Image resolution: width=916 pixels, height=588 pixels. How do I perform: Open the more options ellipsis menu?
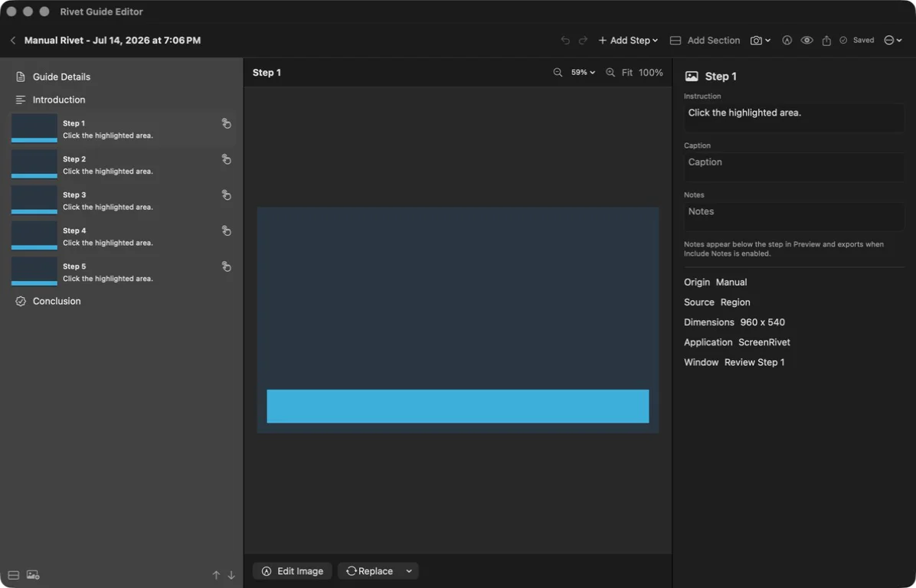pyautogui.click(x=892, y=41)
